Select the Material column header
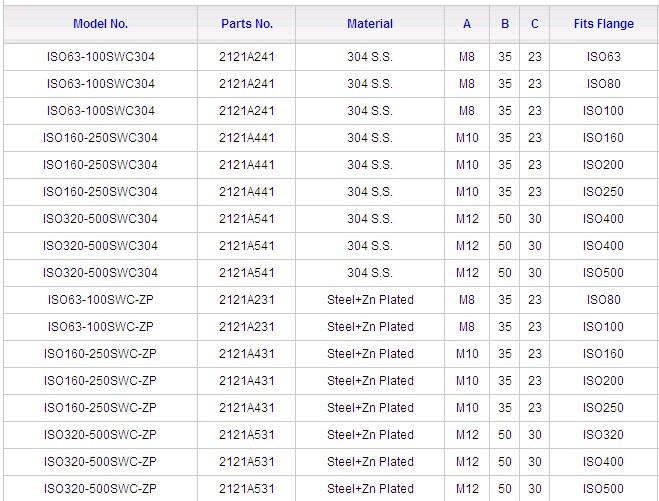Screen dimensions: 659x501 pyautogui.click(x=369, y=23)
